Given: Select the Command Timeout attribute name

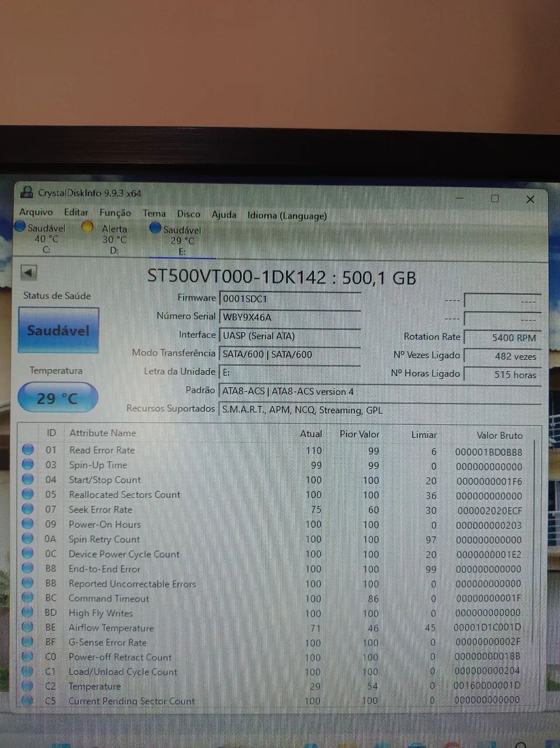Looking at the screenshot, I should click(x=109, y=598).
